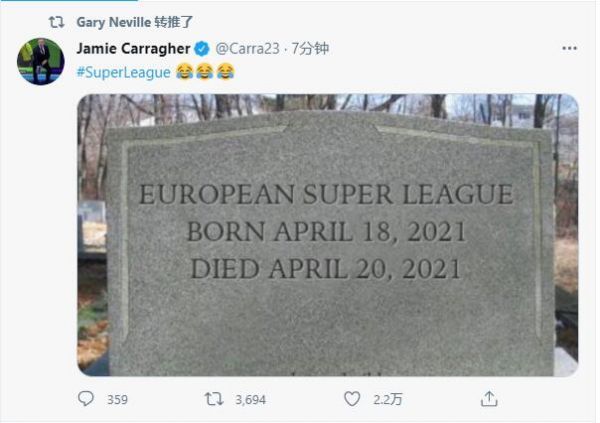Click the 3,694 retweets count
The image size is (600, 423).
coord(249,400)
